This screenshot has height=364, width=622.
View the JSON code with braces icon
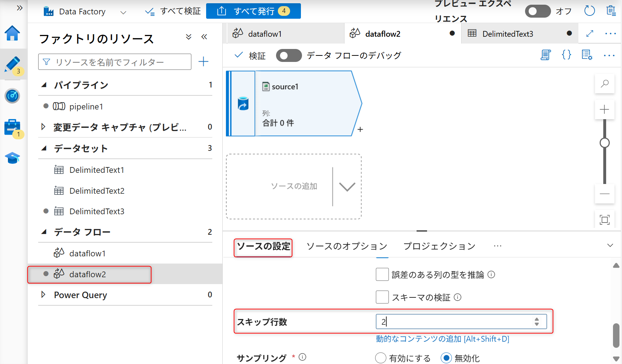[x=566, y=55]
